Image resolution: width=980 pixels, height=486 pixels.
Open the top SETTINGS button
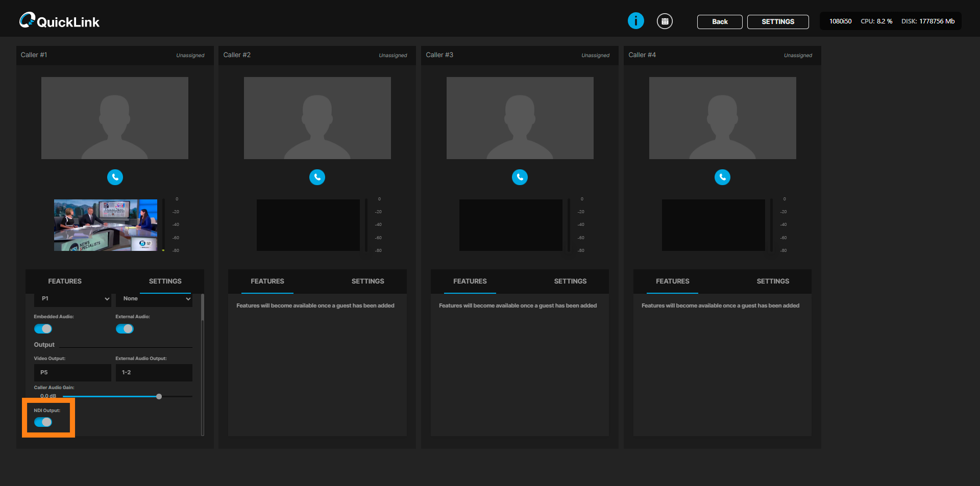click(x=778, y=22)
